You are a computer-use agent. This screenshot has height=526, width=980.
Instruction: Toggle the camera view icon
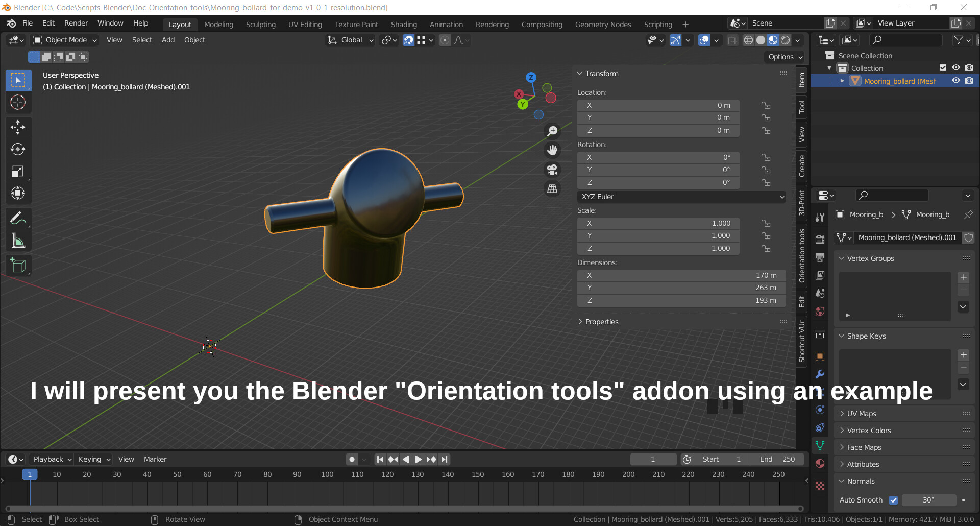(x=552, y=170)
